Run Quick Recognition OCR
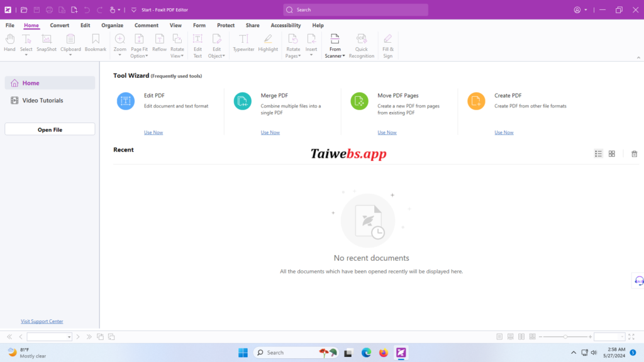The image size is (644, 362). pos(362,45)
